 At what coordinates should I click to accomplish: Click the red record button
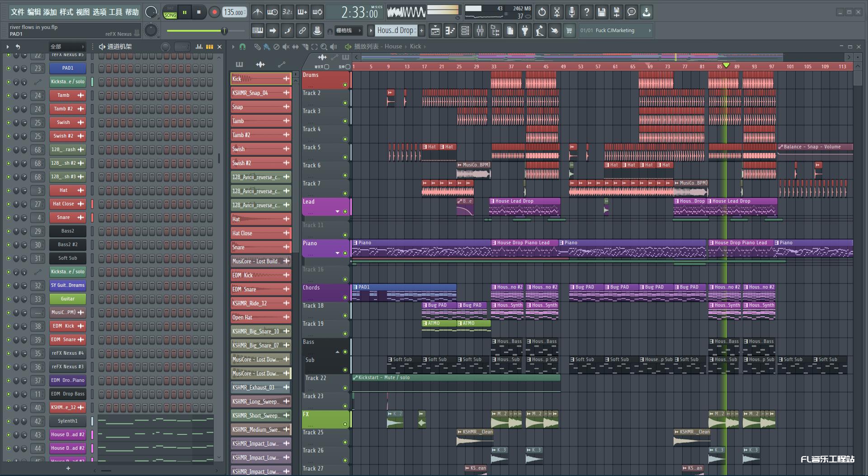point(214,12)
